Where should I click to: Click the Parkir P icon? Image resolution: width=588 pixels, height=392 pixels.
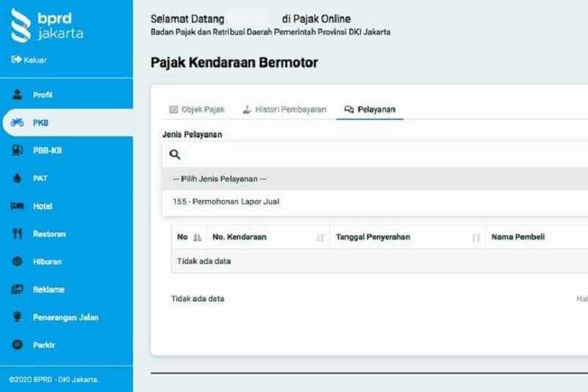(x=17, y=345)
